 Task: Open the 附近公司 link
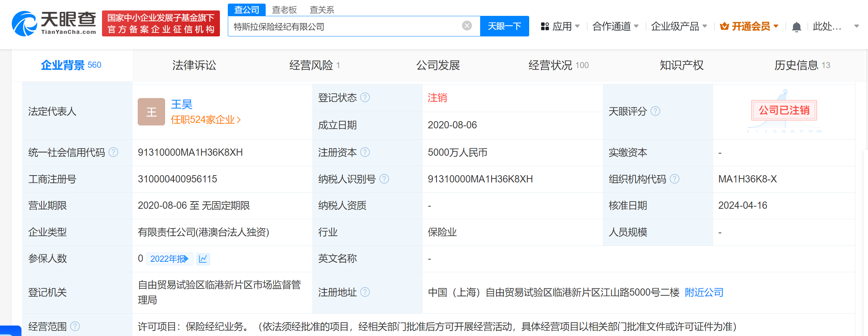[x=704, y=292]
